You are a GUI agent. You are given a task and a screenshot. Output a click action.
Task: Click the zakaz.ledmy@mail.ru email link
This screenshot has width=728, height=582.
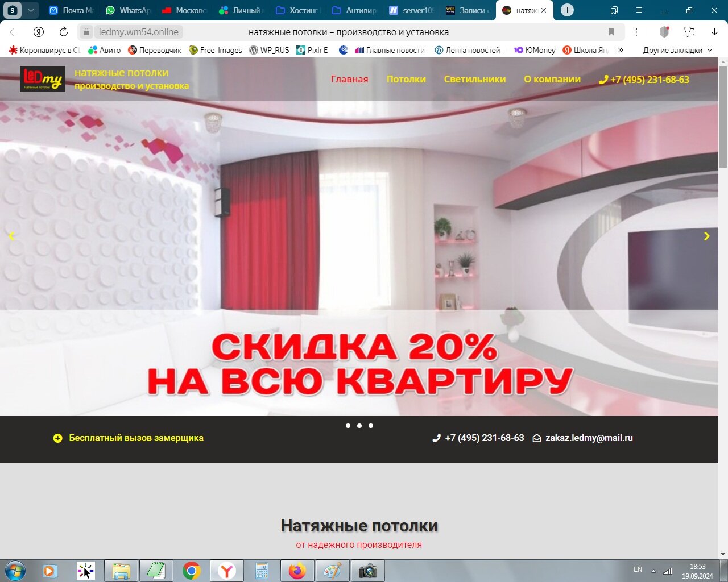[583, 438]
